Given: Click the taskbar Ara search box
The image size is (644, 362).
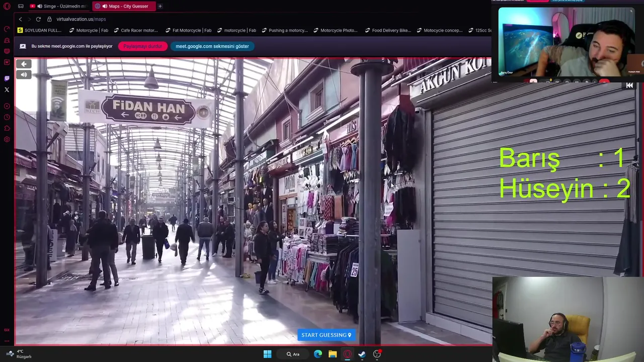Looking at the screenshot, I should [x=293, y=354].
